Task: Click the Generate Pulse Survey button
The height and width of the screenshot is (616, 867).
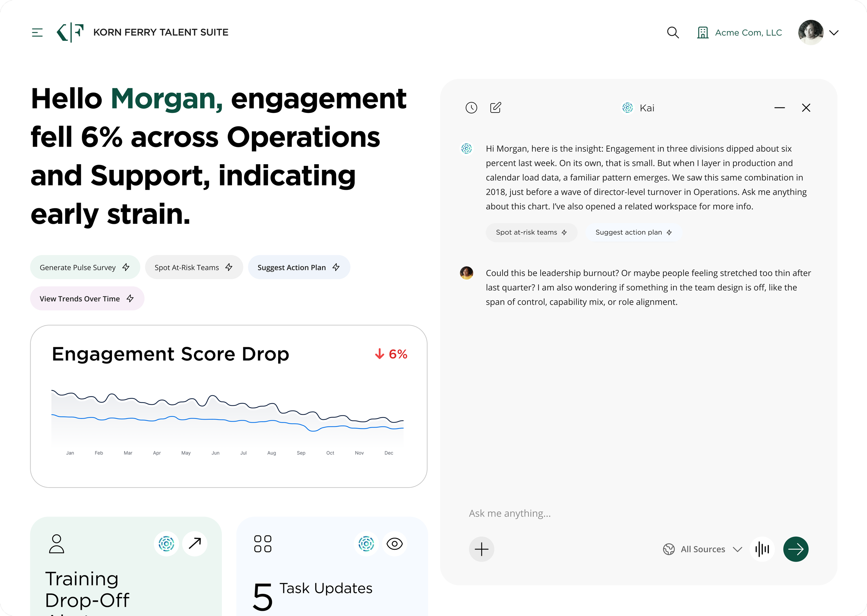Action: point(85,267)
